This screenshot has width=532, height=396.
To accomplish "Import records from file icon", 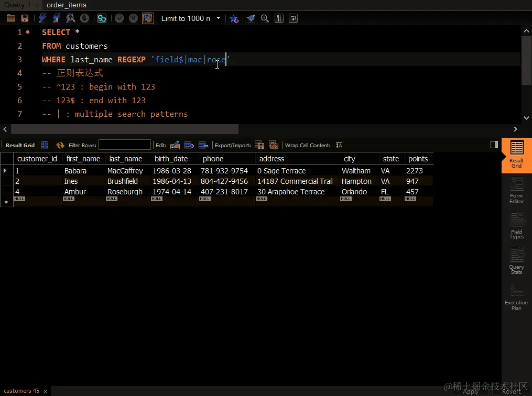I will point(274,145).
